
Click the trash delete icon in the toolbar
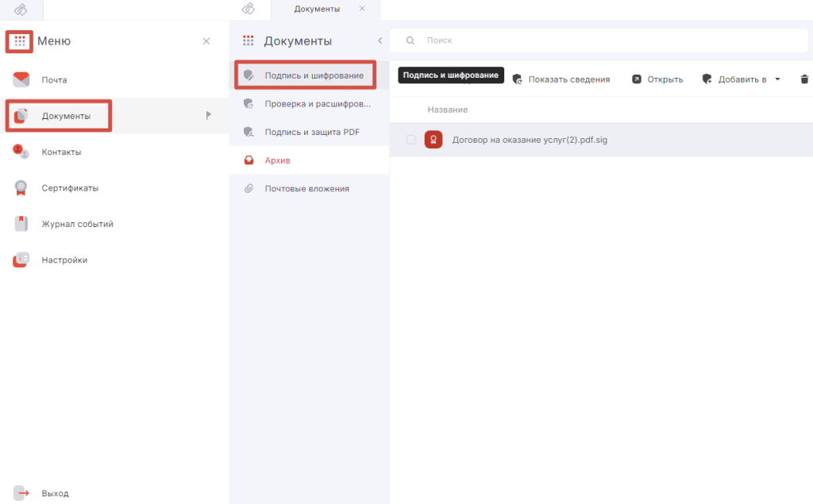point(804,79)
